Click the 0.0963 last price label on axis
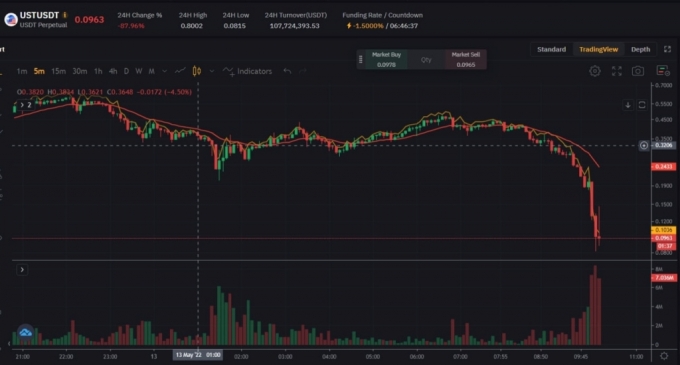 (663, 238)
